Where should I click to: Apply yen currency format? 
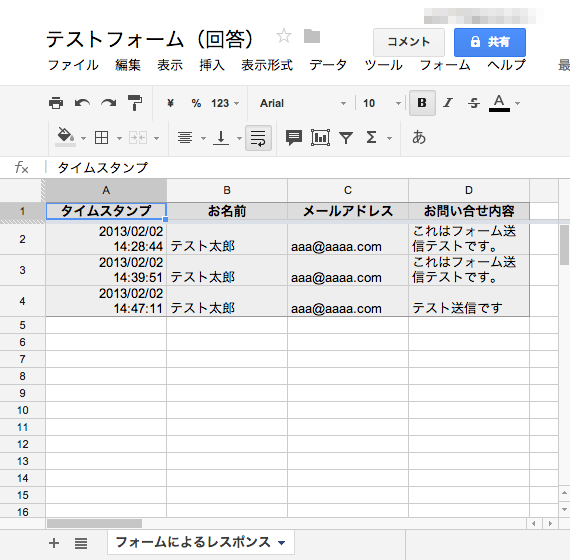[x=170, y=103]
